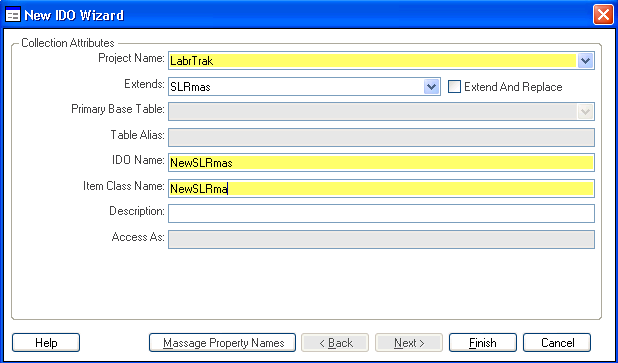Click the Next button
This screenshot has width=618, height=363.
tap(409, 343)
